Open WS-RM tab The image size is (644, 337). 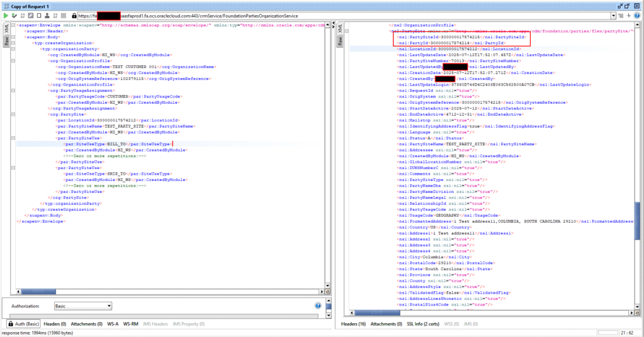click(131, 324)
